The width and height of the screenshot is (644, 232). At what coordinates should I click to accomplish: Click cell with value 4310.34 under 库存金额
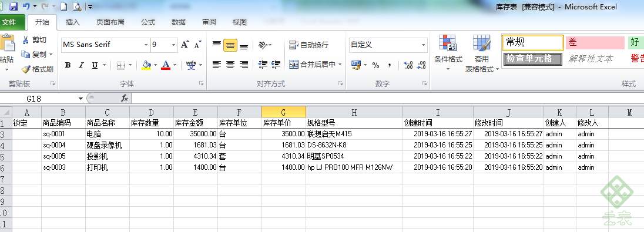click(196, 156)
